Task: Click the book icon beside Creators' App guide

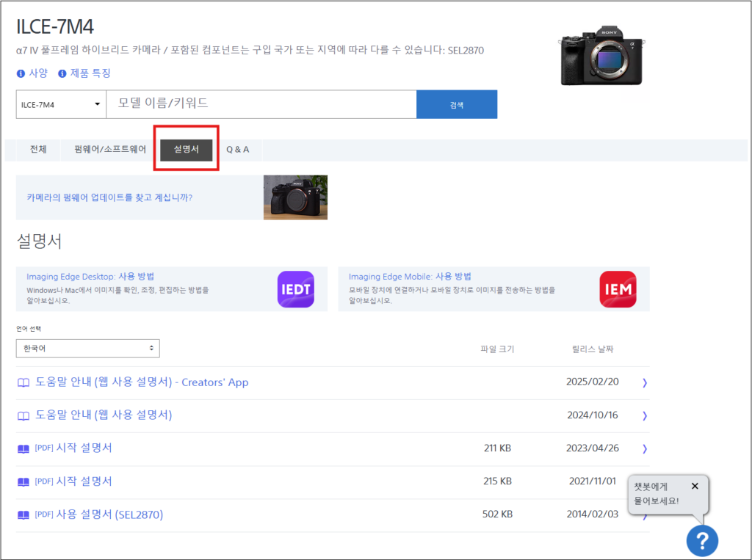Action: (23, 382)
